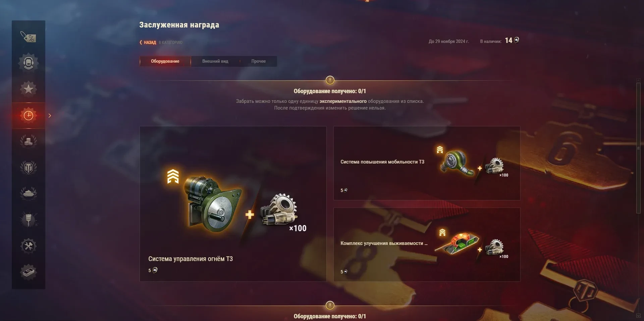Viewport: 644px width, 321px height.
Task: Switch to the Внешний вид tab
Action: point(215,61)
